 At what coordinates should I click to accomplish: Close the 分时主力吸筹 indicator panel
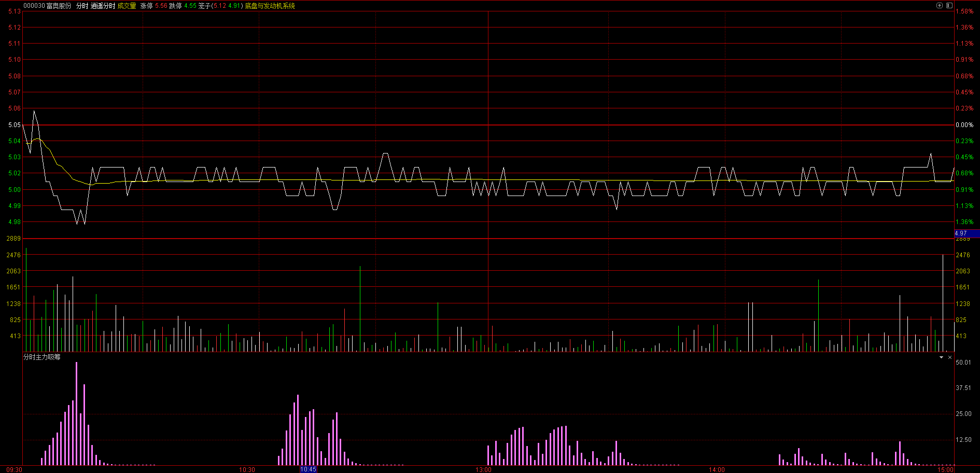tap(950, 357)
